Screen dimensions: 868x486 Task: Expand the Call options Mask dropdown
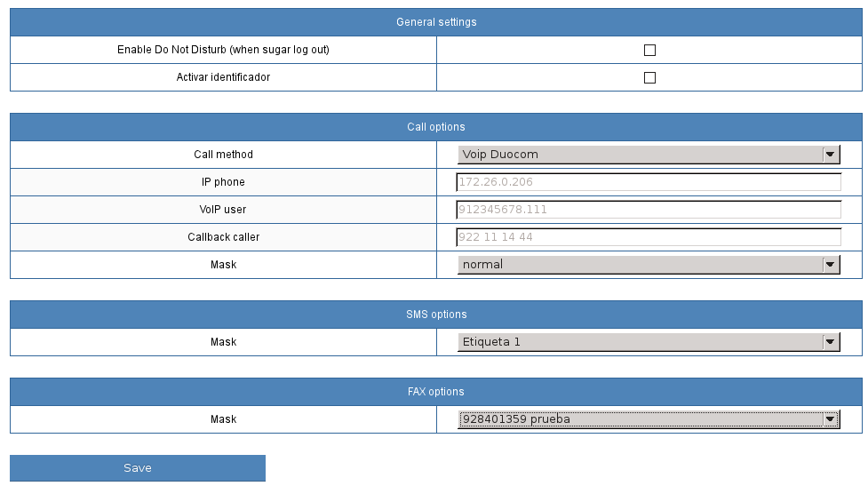(649, 265)
